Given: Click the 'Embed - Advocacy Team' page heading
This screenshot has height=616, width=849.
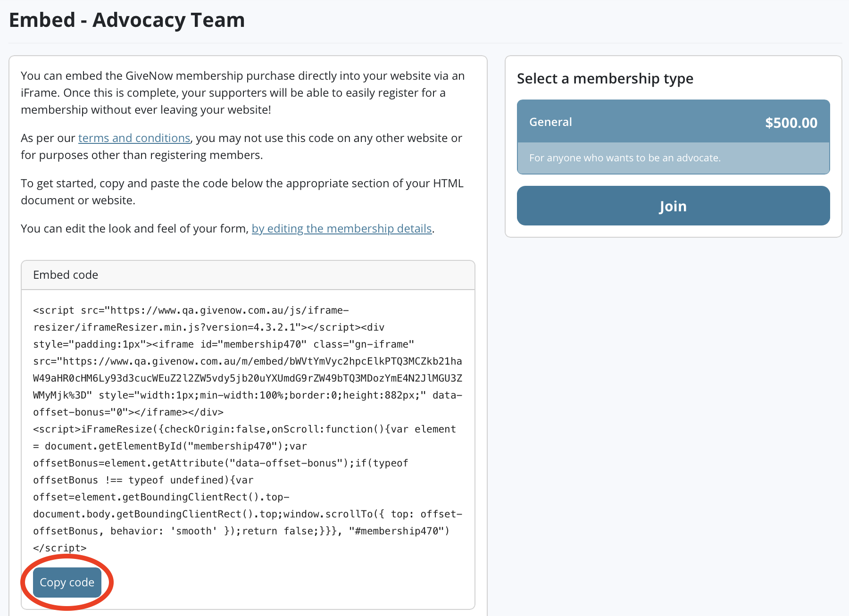Looking at the screenshot, I should (x=127, y=20).
